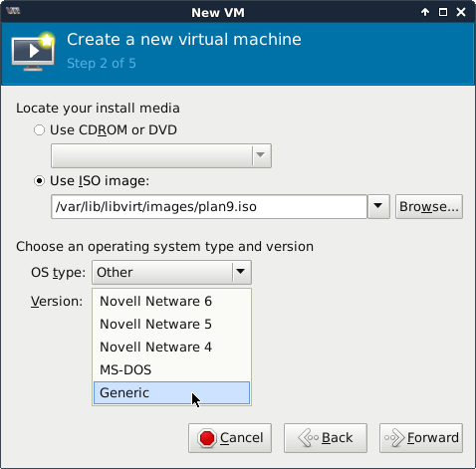Image resolution: width=476 pixels, height=469 pixels.
Task: Select the Use CDROM or DVD option
Action: 39,130
